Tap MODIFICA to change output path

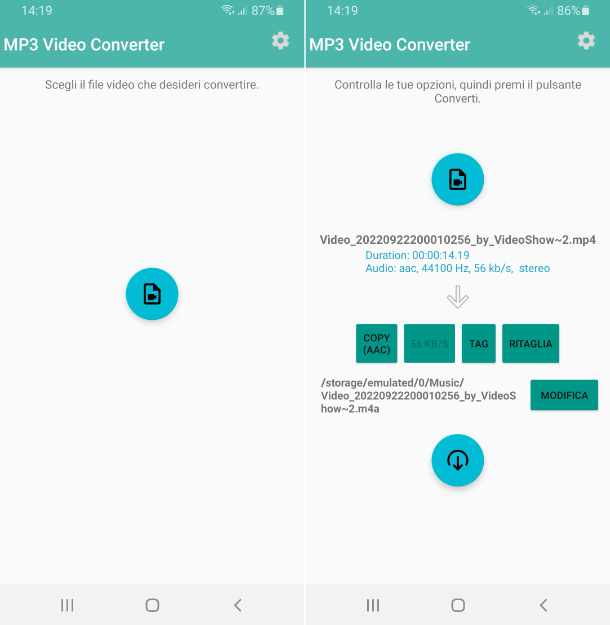564,395
